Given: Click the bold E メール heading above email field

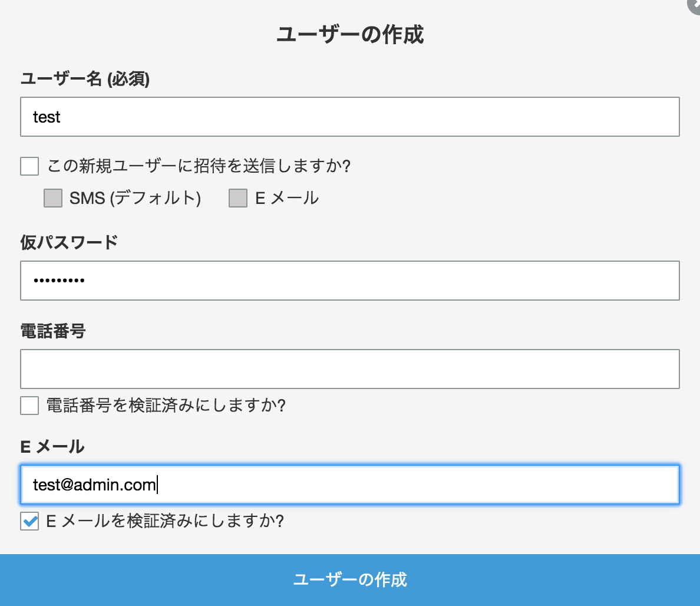Looking at the screenshot, I should click(52, 446).
